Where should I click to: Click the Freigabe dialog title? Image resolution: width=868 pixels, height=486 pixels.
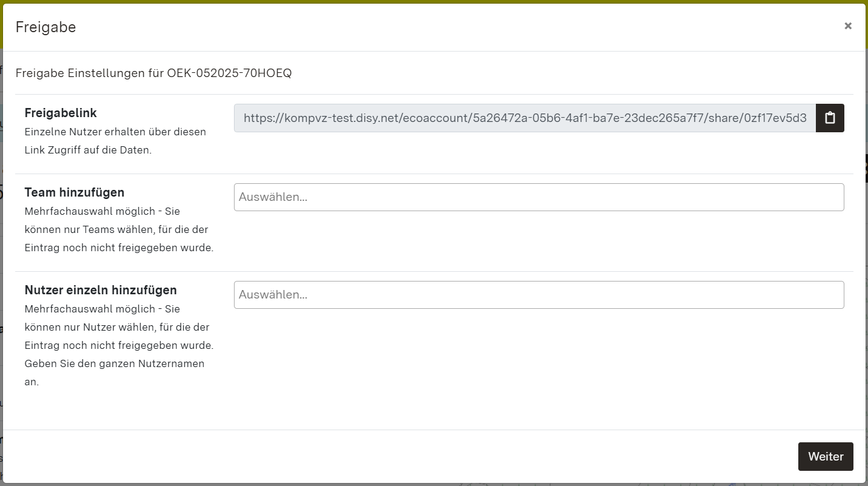click(45, 27)
